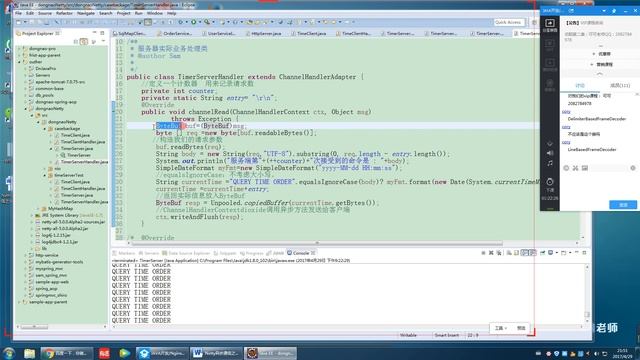Open the Navigate menu
640x360 pixels.
click(86, 13)
